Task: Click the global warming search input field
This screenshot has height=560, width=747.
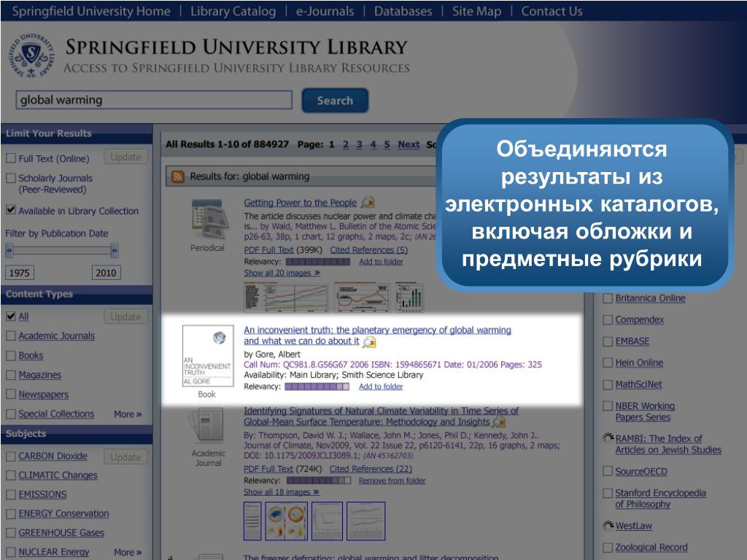Action: coord(154,100)
